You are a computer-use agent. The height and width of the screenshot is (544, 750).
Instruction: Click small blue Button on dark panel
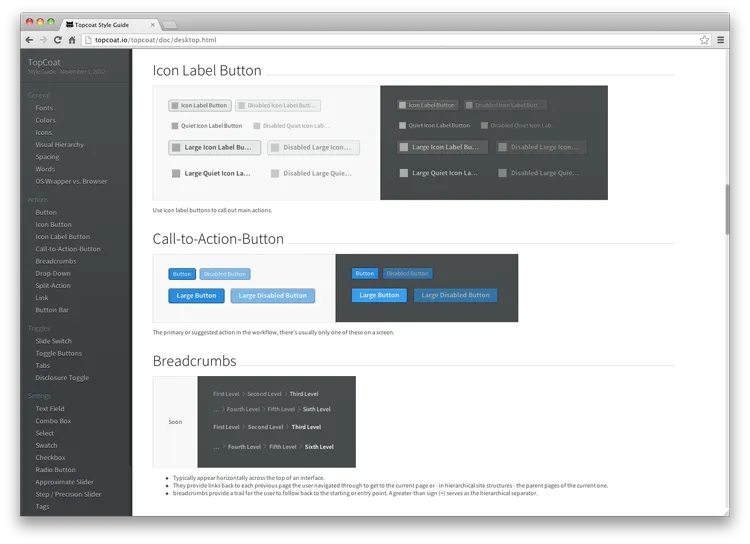click(364, 274)
